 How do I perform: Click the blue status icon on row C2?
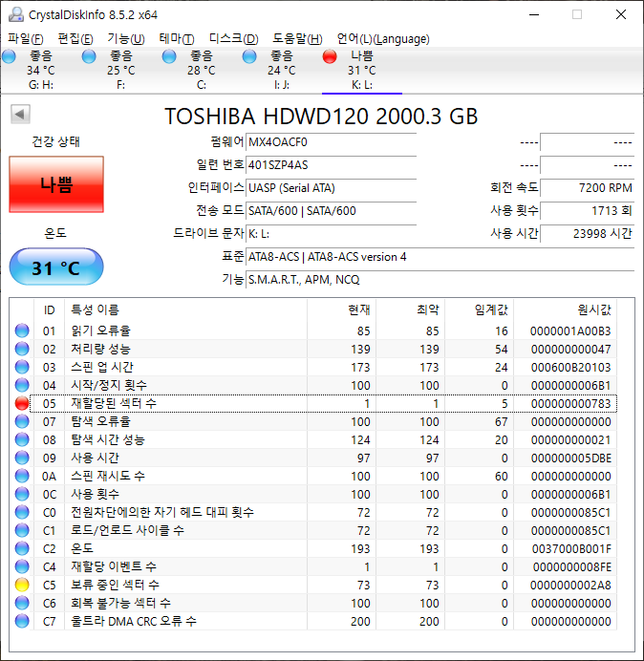point(22,548)
